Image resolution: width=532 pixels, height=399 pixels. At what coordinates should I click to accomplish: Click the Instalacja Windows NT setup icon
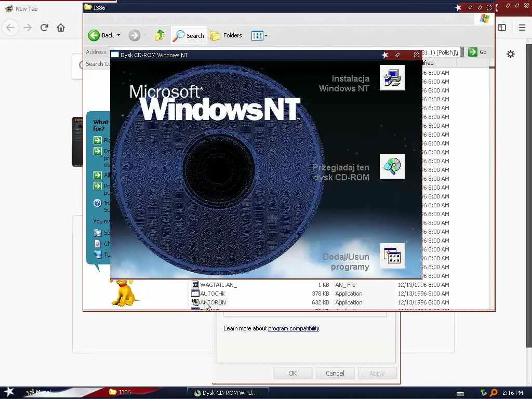tap(392, 78)
